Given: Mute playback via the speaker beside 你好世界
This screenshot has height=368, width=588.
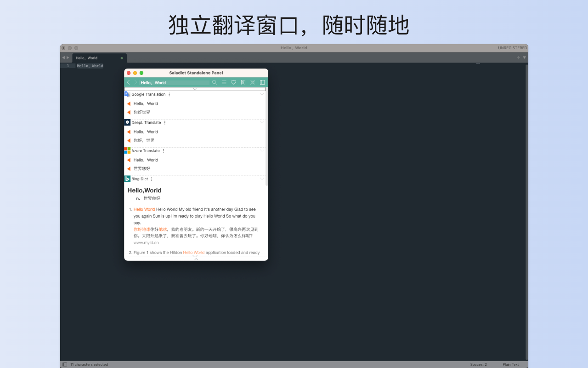Looking at the screenshot, I should click(129, 112).
